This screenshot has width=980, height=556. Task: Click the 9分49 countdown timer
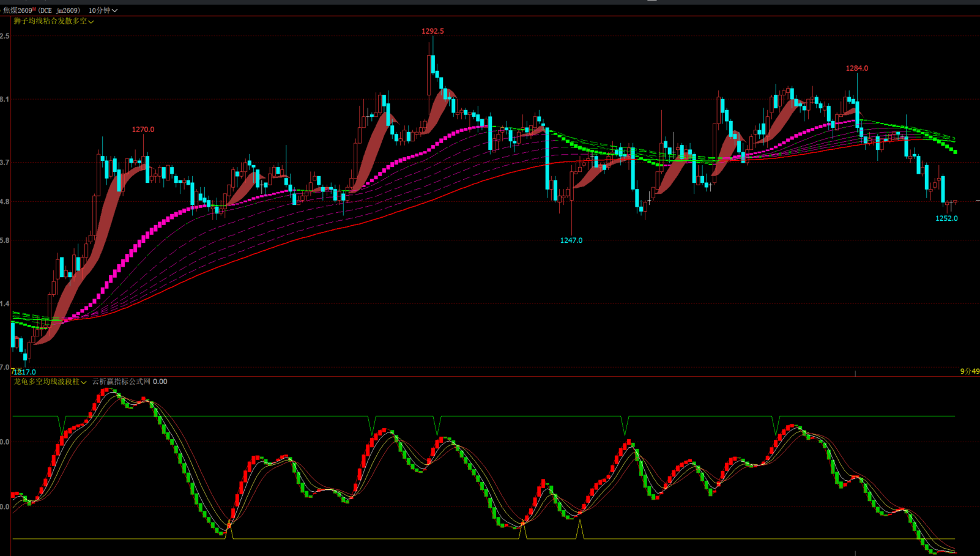[970, 371]
